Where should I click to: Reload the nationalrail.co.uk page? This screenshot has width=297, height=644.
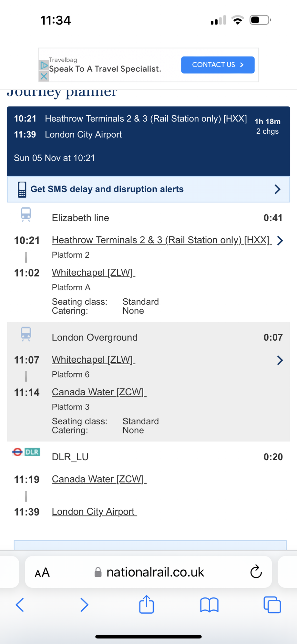click(x=256, y=572)
